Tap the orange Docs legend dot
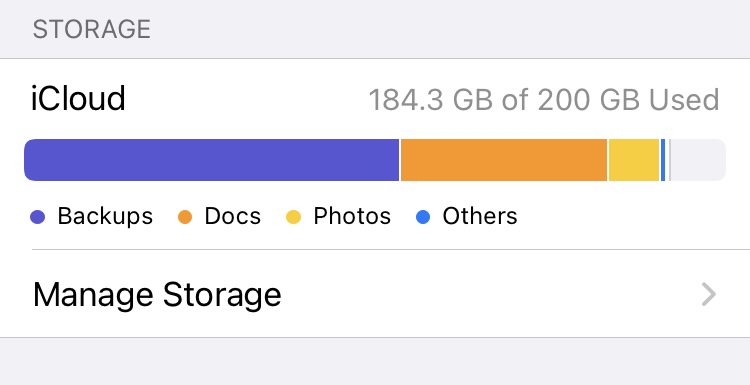 coord(185,217)
